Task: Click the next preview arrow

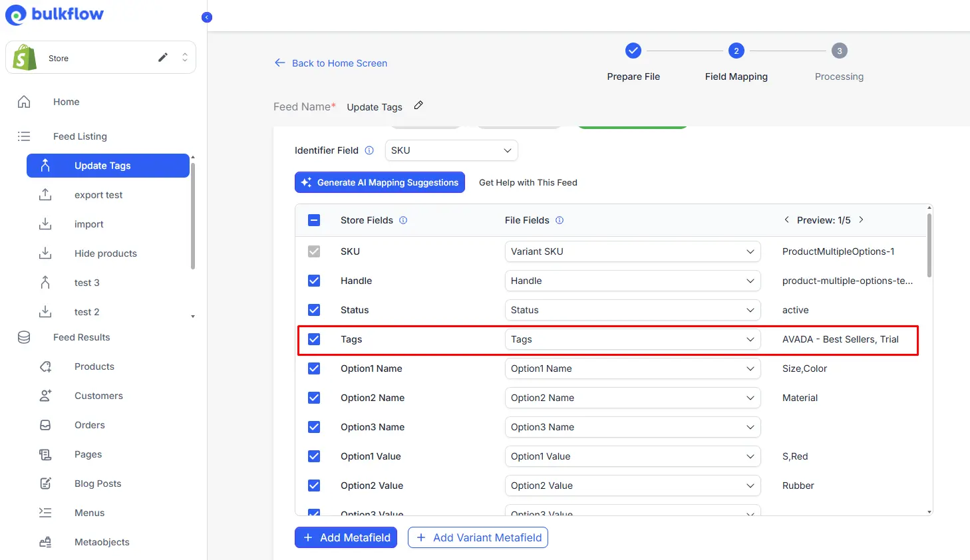Action: (x=861, y=219)
